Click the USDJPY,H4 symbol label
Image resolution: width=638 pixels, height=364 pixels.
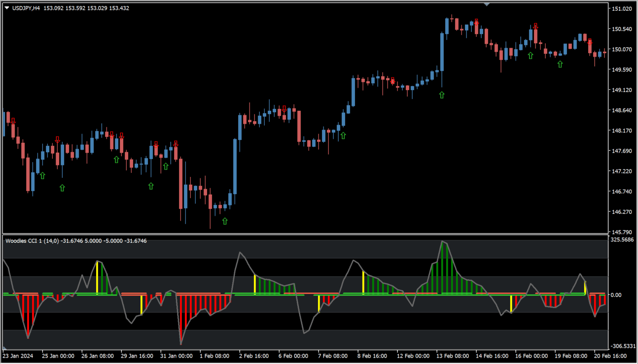click(x=26, y=8)
